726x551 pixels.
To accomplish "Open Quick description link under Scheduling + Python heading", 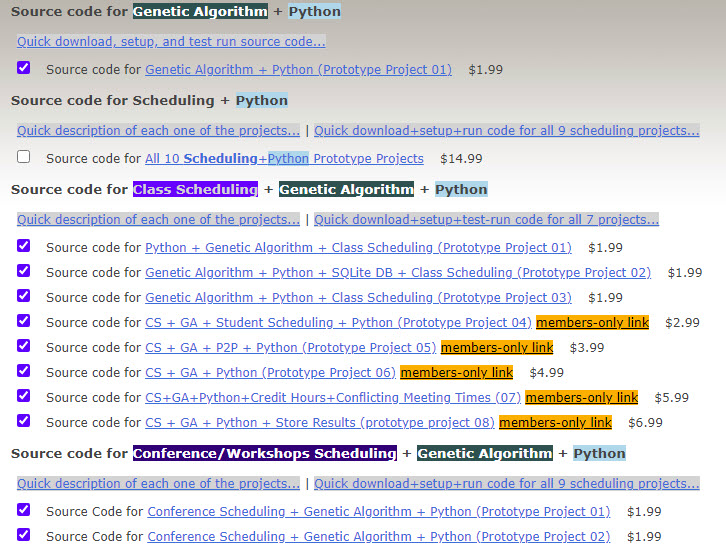I will [x=158, y=131].
